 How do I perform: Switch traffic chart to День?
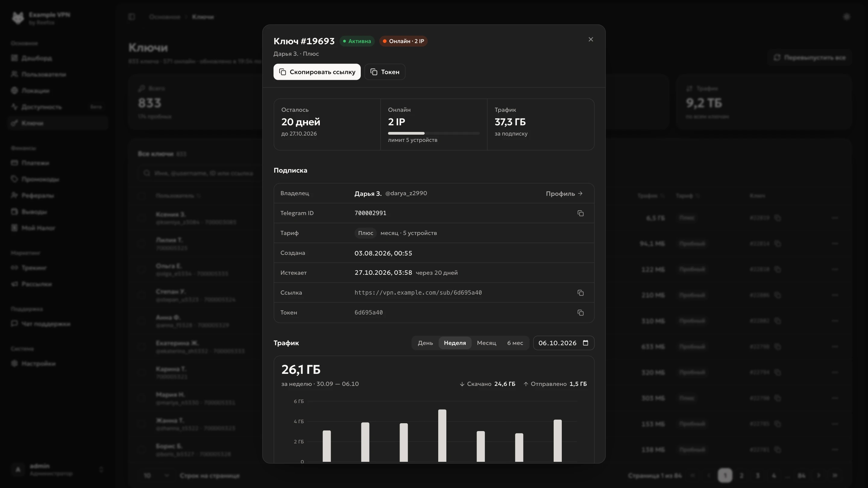click(x=425, y=343)
